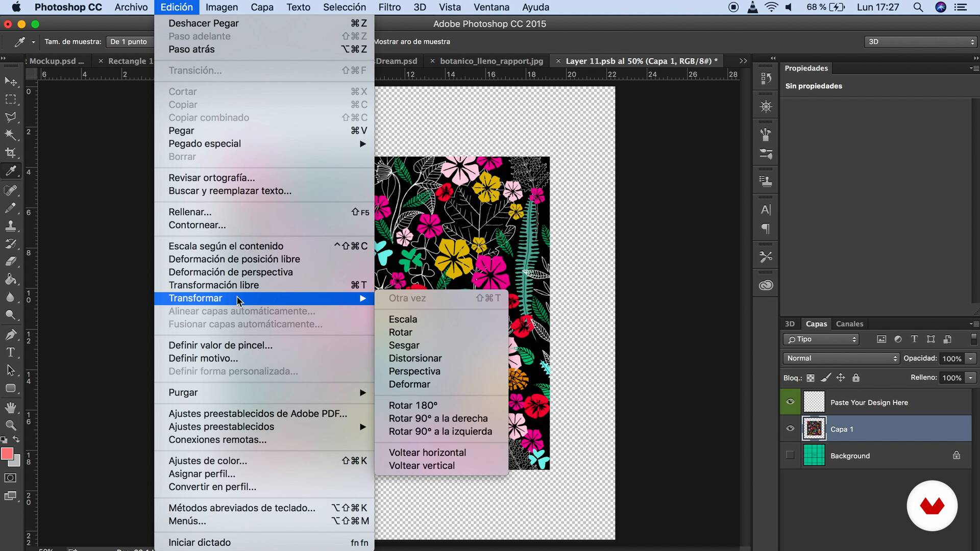Select the Path Selection tool
The width and height of the screenshot is (980, 551).
click(x=11, y=370)
